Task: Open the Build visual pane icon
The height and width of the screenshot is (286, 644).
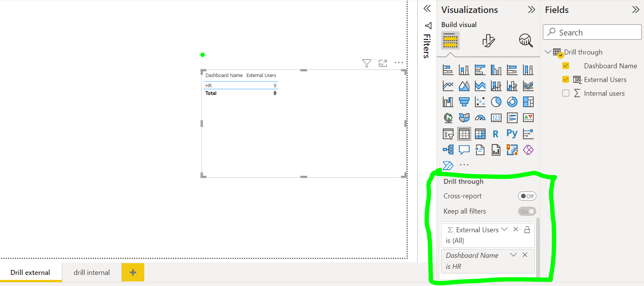Action: click(x=450, y=40)
